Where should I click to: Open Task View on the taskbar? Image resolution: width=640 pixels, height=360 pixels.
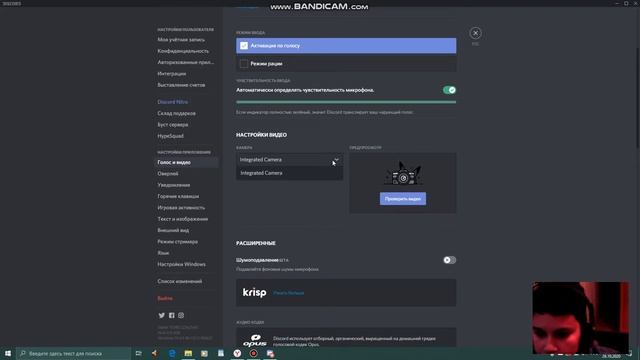(x=138, y=353)
